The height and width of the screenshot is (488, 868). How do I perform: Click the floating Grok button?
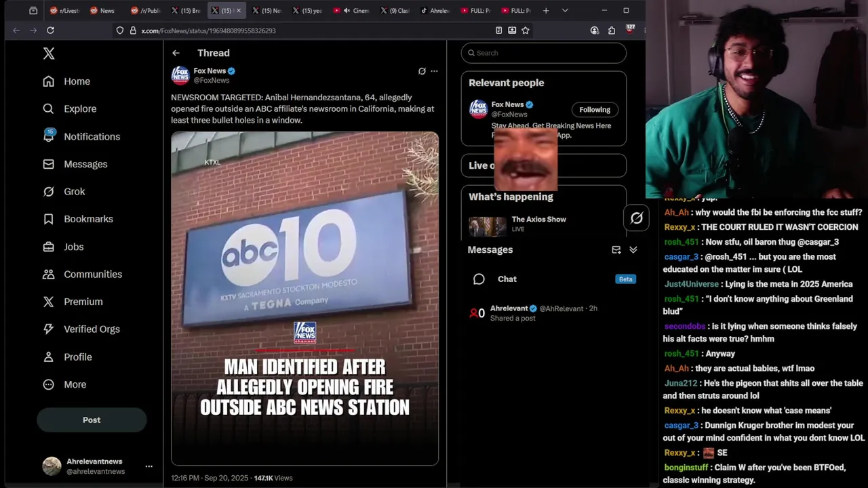[636, 218]
